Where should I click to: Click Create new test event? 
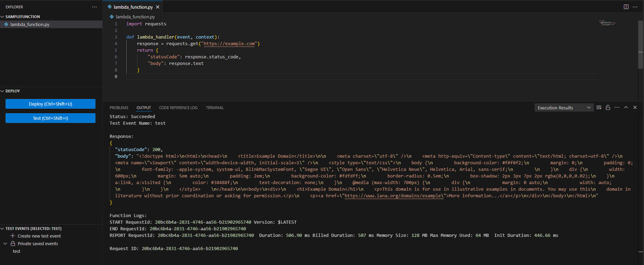(39, 236)
